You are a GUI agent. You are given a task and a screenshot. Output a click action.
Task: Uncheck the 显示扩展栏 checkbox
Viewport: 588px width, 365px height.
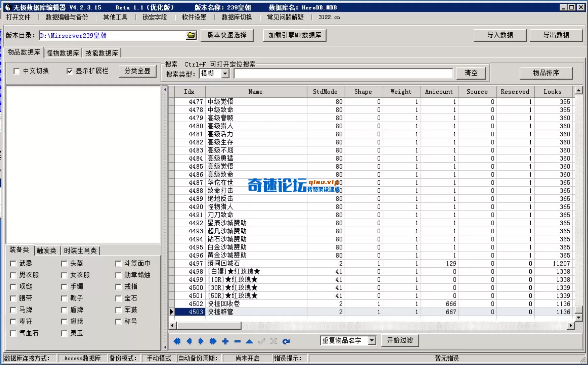point(70,71)
